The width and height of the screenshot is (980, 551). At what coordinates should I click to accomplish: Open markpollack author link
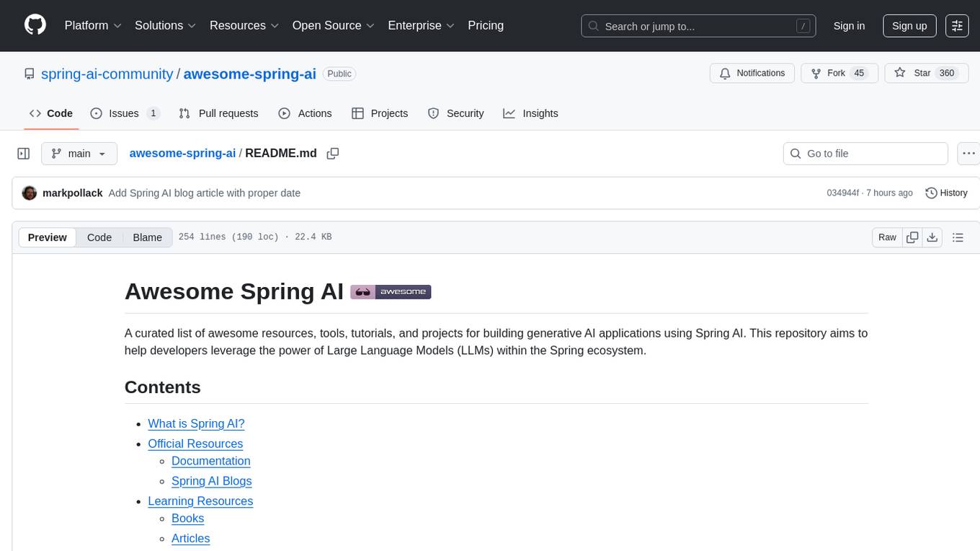point(73,193)
